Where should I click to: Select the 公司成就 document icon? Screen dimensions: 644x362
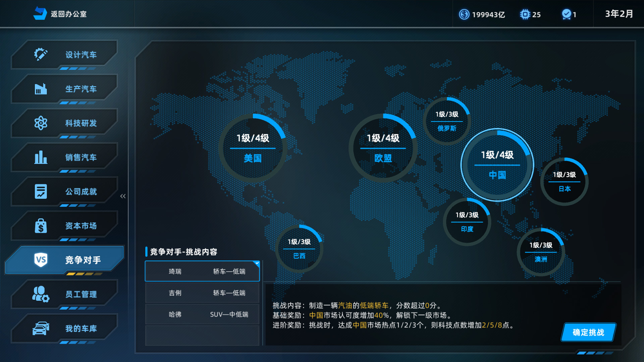click(x=40, y=192)
